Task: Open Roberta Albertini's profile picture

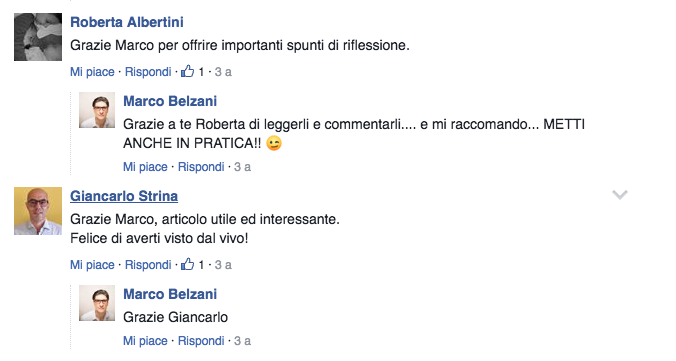Action: (38, 37)
